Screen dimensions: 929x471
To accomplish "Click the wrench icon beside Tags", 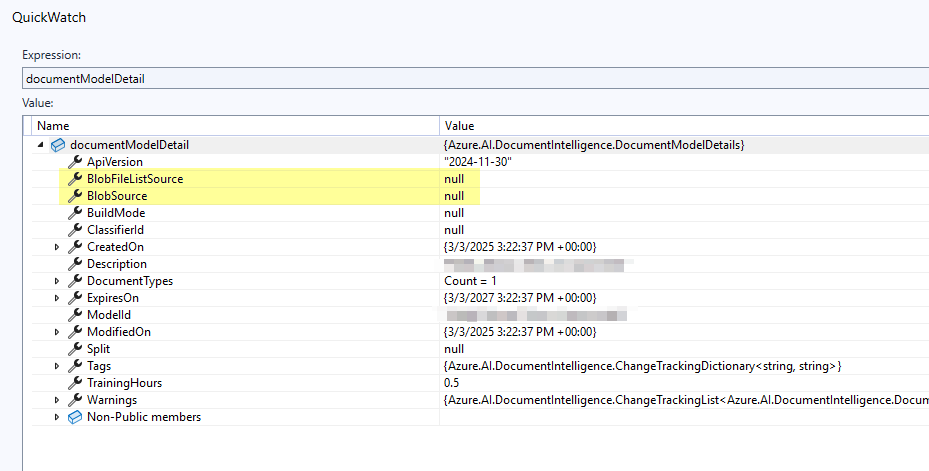I will tap(75, 366).
